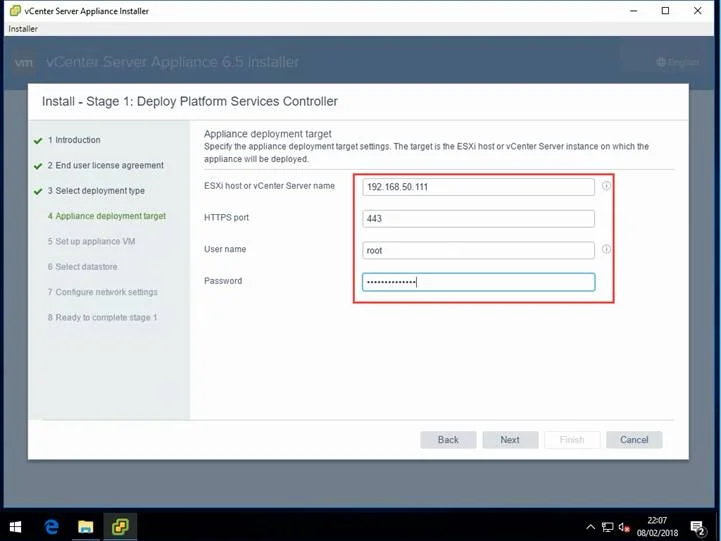Go to step 1 Introduction

coord(74,140)
